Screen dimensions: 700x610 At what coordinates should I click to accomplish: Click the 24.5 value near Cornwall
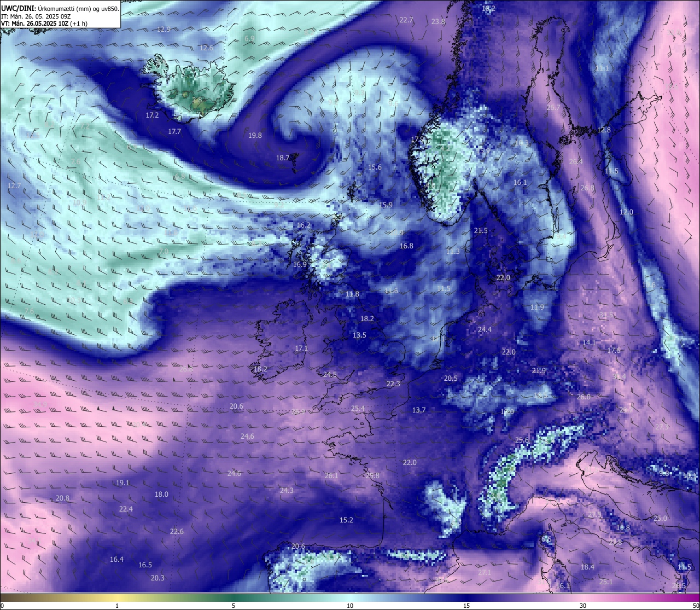330,375
